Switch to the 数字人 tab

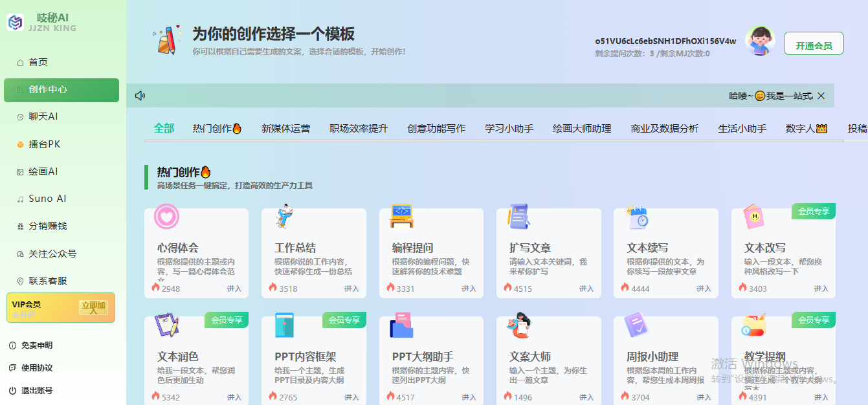806,128
